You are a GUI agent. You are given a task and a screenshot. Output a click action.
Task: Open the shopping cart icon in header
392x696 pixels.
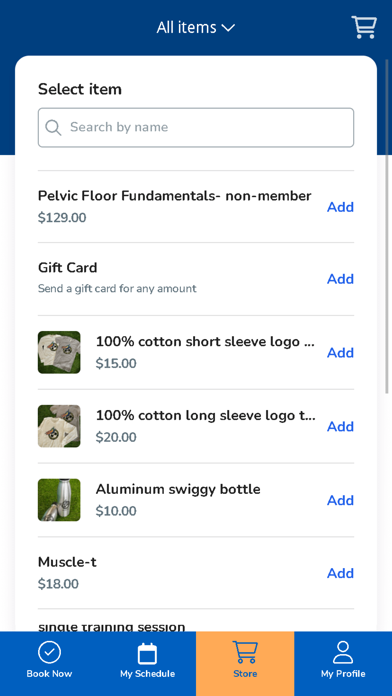364,27
